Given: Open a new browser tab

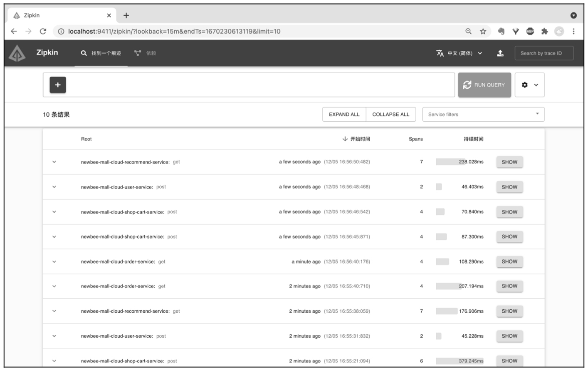Looking at the screenshot, I should [126, 15].
